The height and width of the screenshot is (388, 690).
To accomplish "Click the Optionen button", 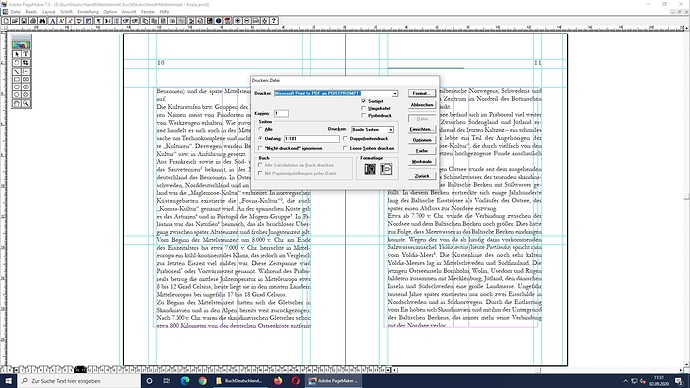I will [x=422, y=140].
